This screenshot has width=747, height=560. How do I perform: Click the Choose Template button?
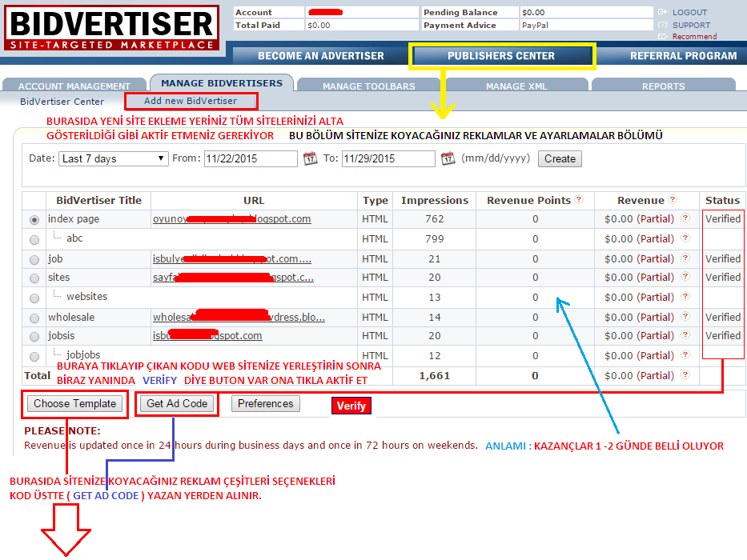[x=74, y=404]
